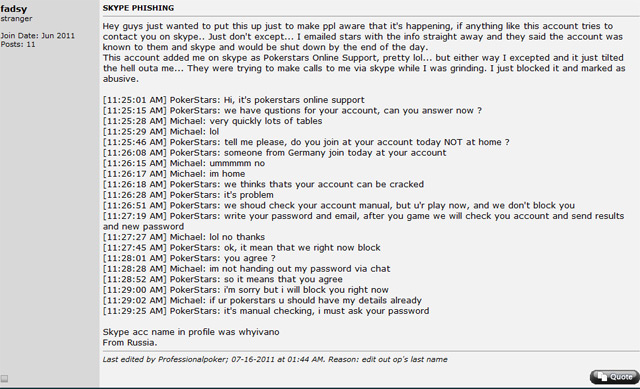This screenshot has height=389, width=640.
Task: Click the 'stranger' user title text
Action: (x=16, y=19)
